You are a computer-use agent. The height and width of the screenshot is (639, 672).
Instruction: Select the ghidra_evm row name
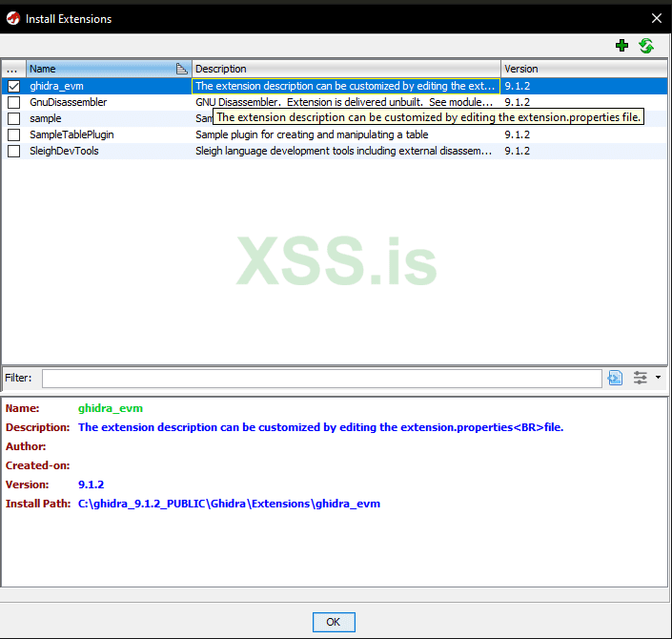(56, 86)
